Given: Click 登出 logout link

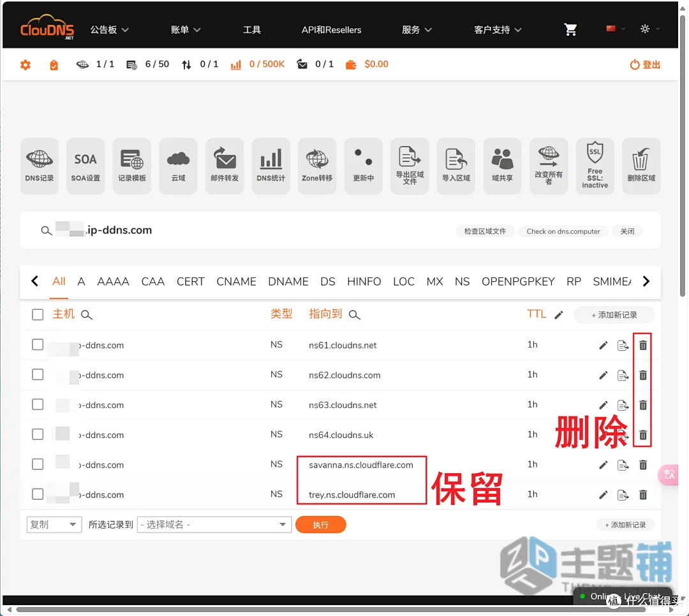Looking at the screenshot, I should point(645,65).
